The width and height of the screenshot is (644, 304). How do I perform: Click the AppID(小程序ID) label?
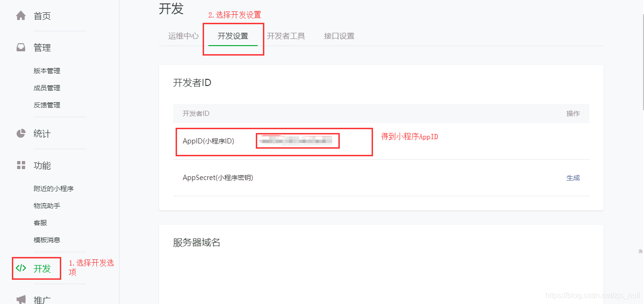click(208, 141)
